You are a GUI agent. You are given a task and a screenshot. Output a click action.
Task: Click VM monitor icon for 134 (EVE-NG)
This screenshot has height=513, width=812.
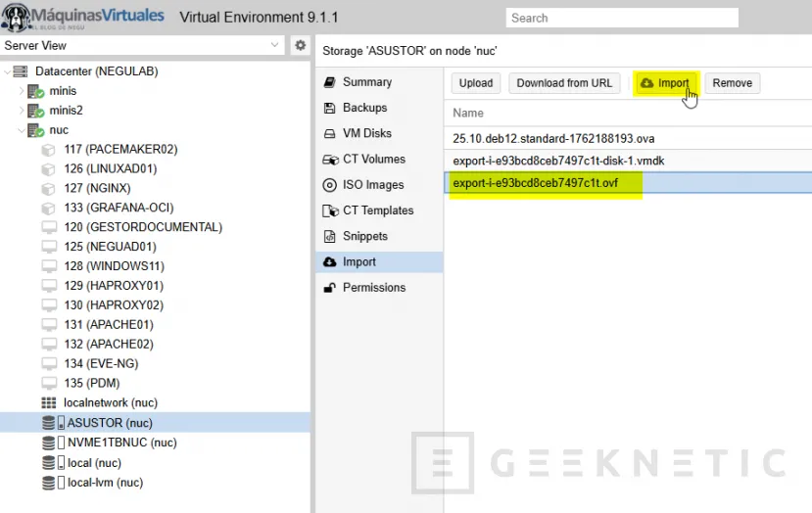click(49, 364)
